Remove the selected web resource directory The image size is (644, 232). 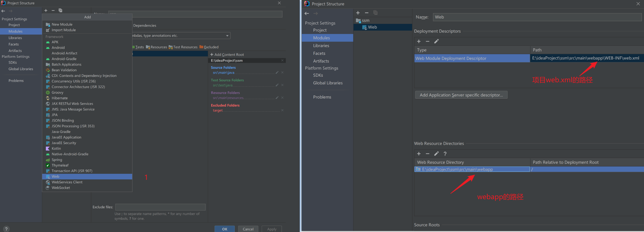[428, 154]
